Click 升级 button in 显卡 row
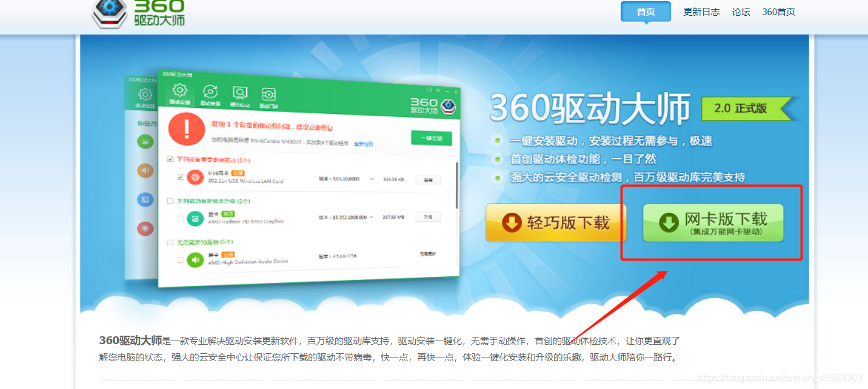The image size is (868, 389). point(428,217)
